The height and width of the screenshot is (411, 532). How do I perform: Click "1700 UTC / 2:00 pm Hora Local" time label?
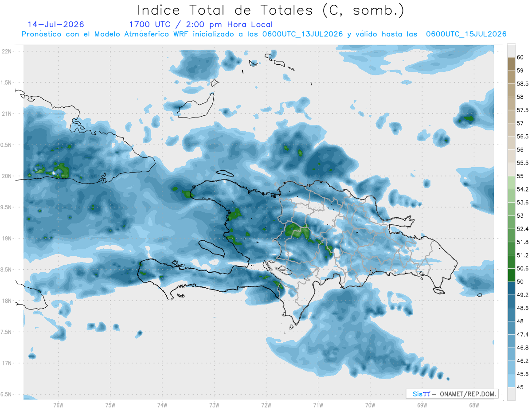[x=201, y=24]
